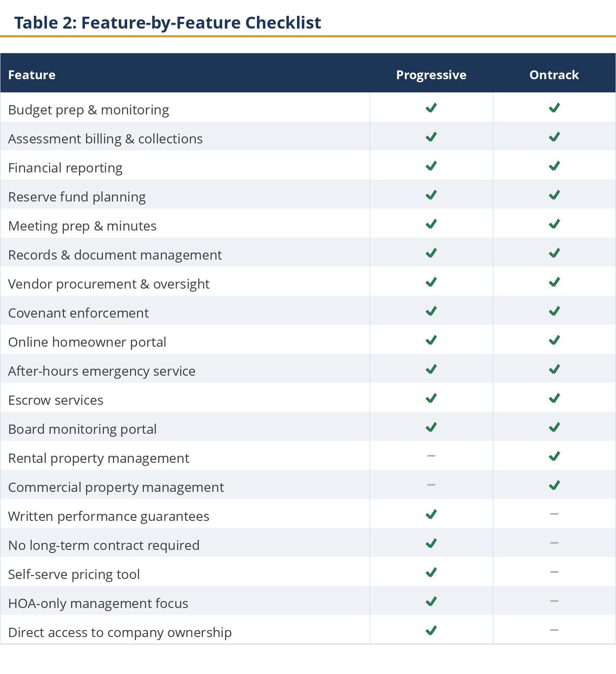The height and width of the screenshot is (674, 616).
Task: Click Ontrack checkmark for Budget prep & monitoring
Action: (554, 107)
